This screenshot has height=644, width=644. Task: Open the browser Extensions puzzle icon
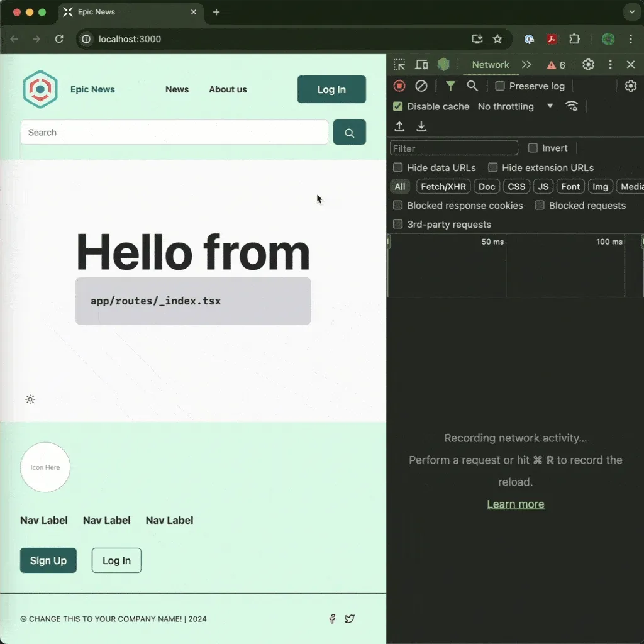[575, 39]
